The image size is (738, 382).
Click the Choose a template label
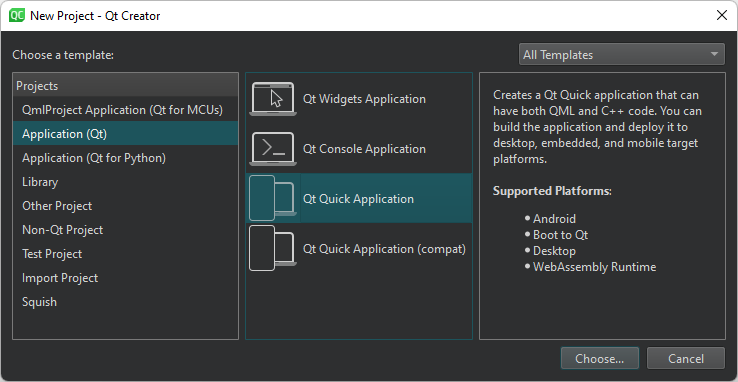coord(63,55)
